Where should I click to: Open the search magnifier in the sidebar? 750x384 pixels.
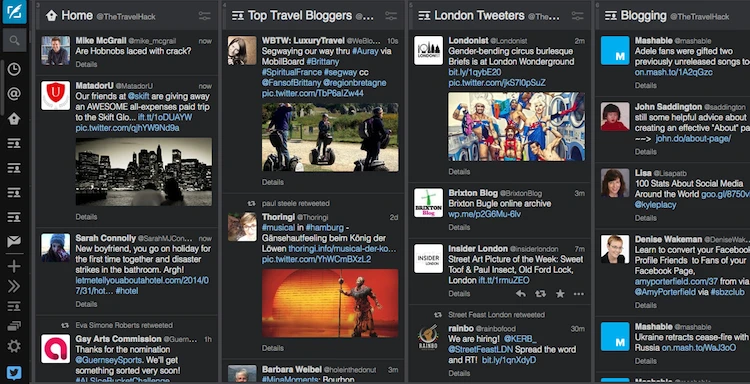click(14, 41)
